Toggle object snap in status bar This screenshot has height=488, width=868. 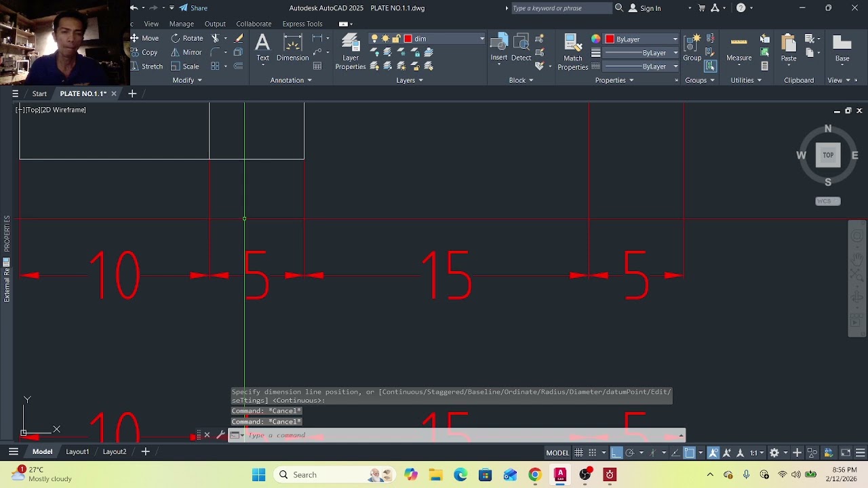click(x=690, y=453)
